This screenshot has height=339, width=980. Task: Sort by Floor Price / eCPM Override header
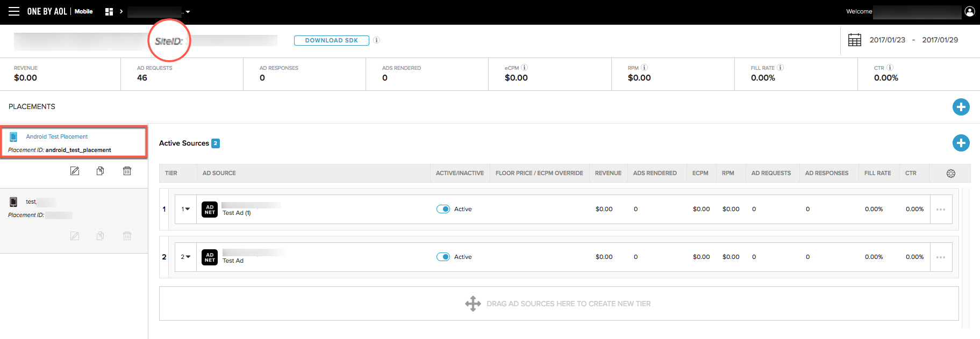coord(539,173)
